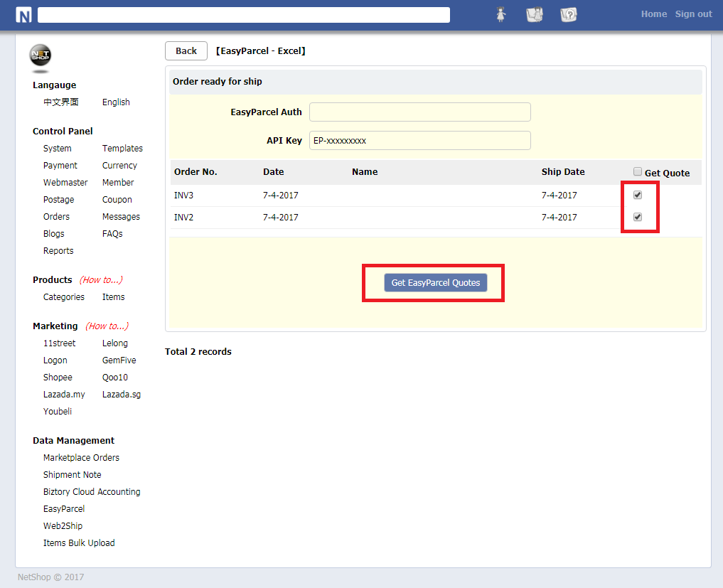The height and width of the screenshot is (588, 723).
Task: Switch language to English
Action: pos(116,102)
